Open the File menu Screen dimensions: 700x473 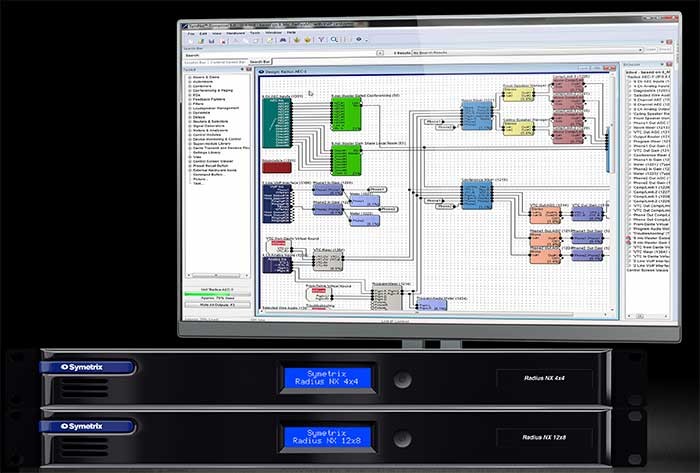[x=191, y=33]
